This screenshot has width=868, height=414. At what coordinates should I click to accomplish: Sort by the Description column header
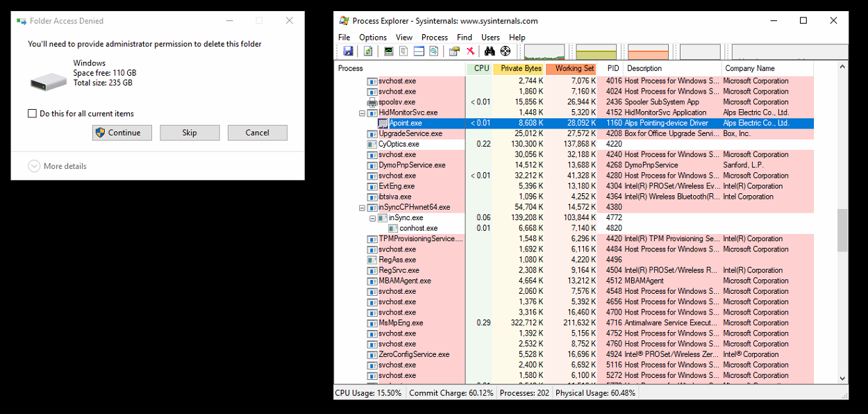tap(672, 69)
